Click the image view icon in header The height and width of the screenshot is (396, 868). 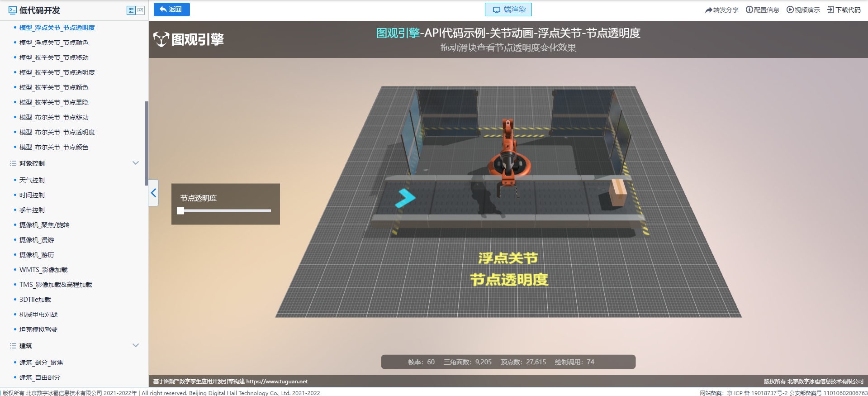[140, 10]
